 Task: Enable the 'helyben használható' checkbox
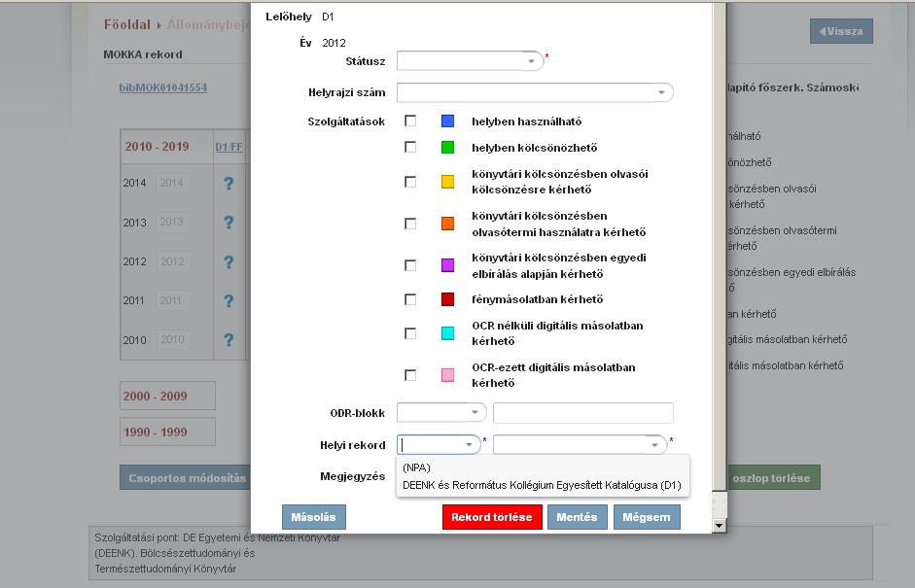point(410,121)
